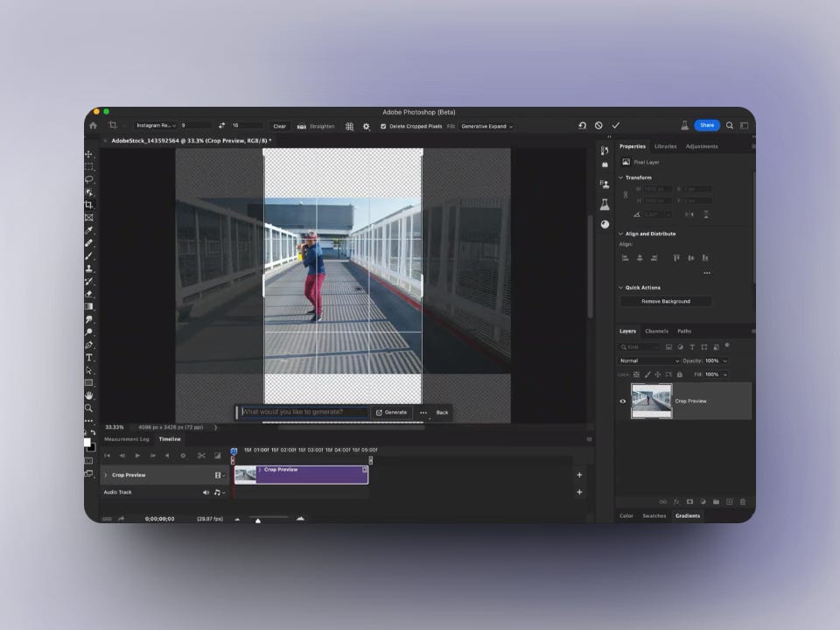Click the generate prompt text field
This screenshot has height=630, width=840.
click(x=304, y=412)
